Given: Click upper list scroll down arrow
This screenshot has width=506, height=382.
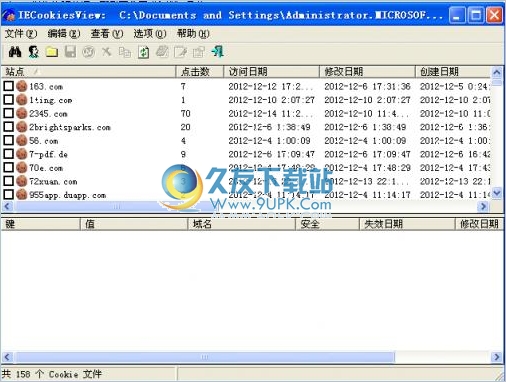Looking at the screenshot, I should (497, 193).
